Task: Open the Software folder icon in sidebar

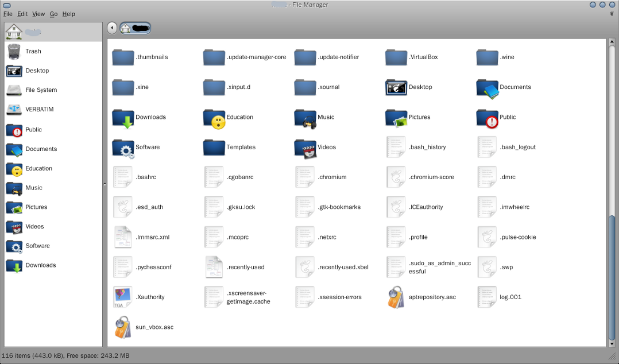Action: pos(14,246)
